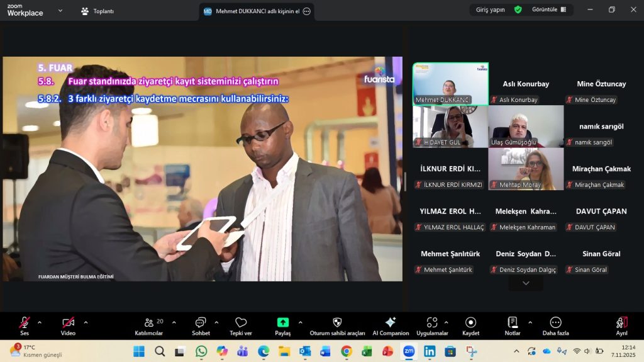Select Mehmet DUKKANCI video thumbnail
644x362 pixels.
[450, 84]
